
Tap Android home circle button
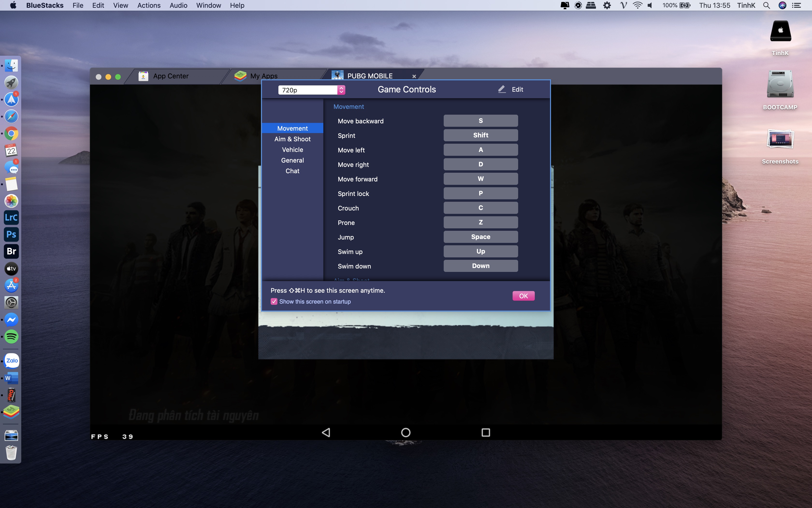406,433
